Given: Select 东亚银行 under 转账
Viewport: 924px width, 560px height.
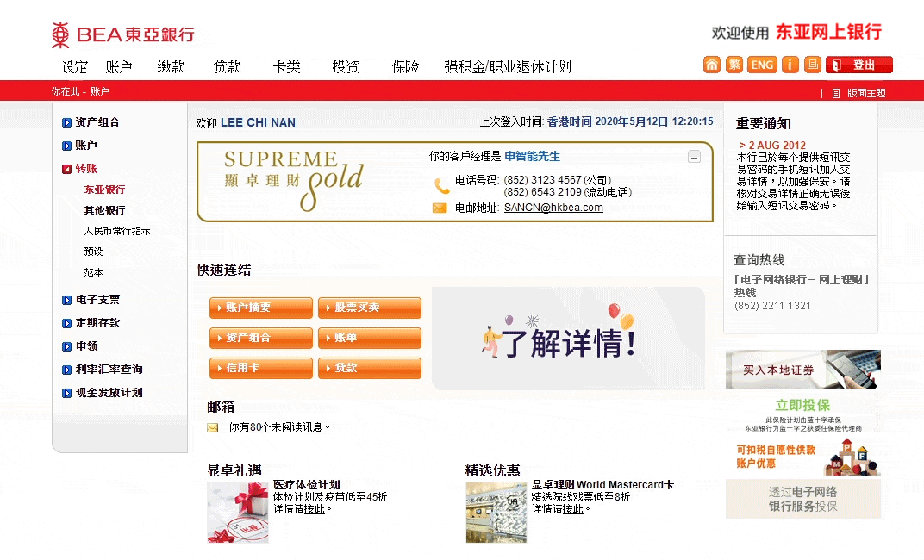Looking at the screenshot, I should tap(104, 190).
